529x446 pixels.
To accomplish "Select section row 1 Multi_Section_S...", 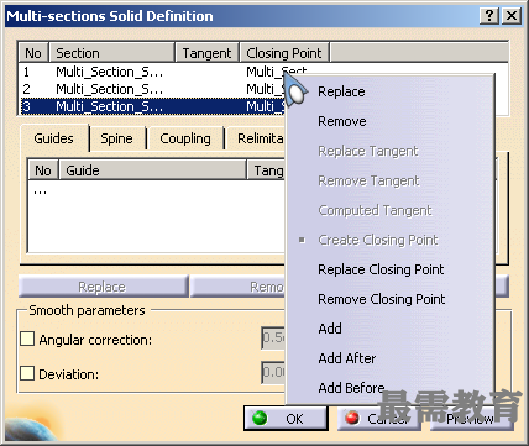I will tap(109, 72).
